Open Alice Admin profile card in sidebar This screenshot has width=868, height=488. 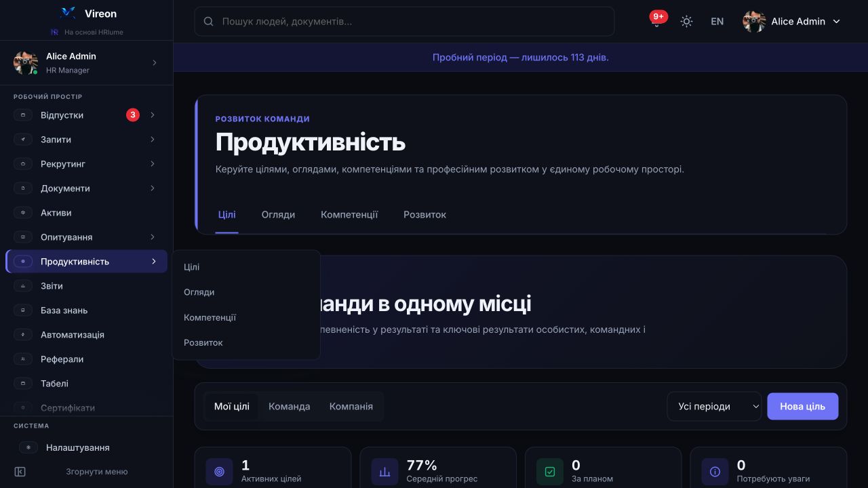[x=86, y=62]
